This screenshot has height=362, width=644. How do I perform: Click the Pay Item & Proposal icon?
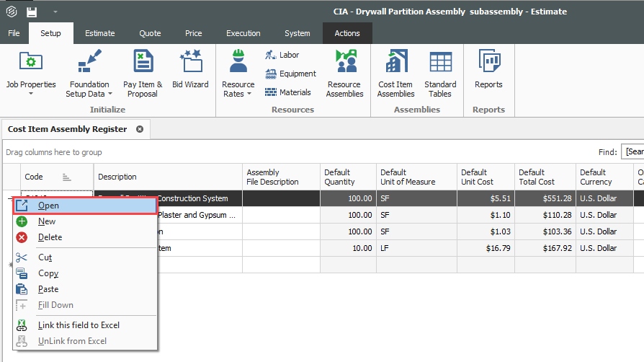(x=143, y=72)
